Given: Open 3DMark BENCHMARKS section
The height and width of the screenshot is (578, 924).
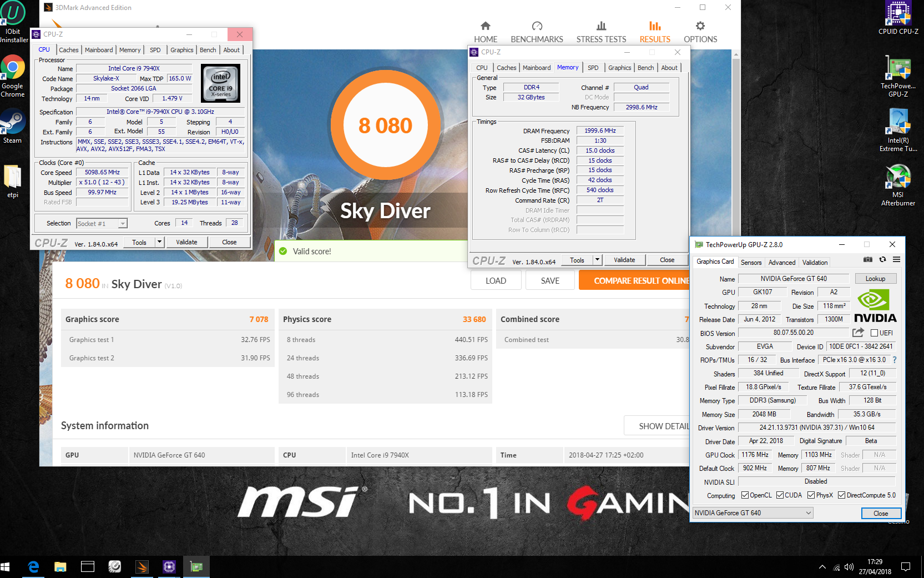Looking at the screenshot, I should [x=537, y=32].
